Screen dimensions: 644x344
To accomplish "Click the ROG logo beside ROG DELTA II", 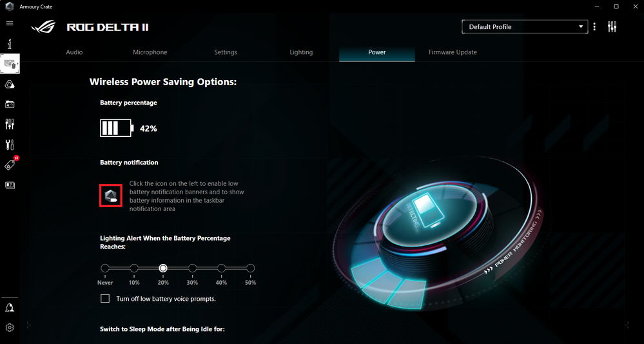I will click(x=44, y=27).
